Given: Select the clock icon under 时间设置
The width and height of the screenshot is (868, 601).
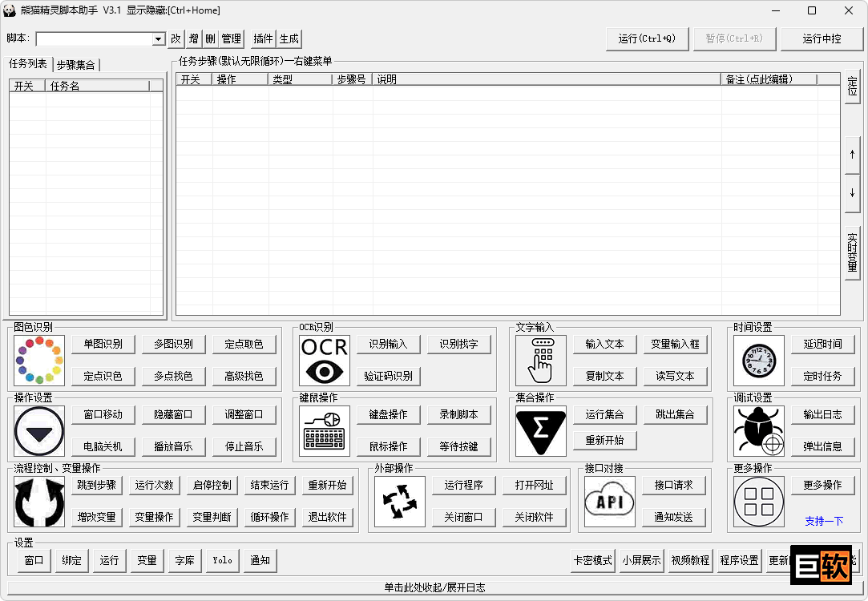Looking at the screenshot, I should click(x=757, y=360).
